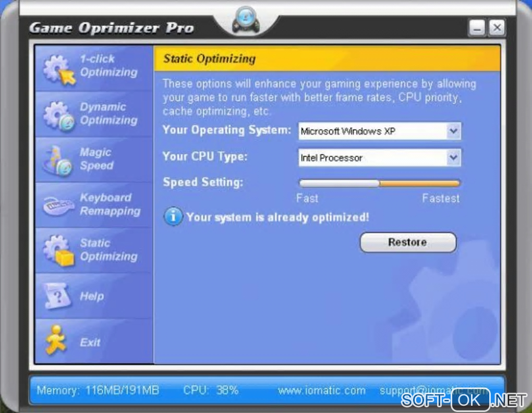Select Static Optimizing in sidebar
This screenshot has width=532, height=413.
[94, 250]
